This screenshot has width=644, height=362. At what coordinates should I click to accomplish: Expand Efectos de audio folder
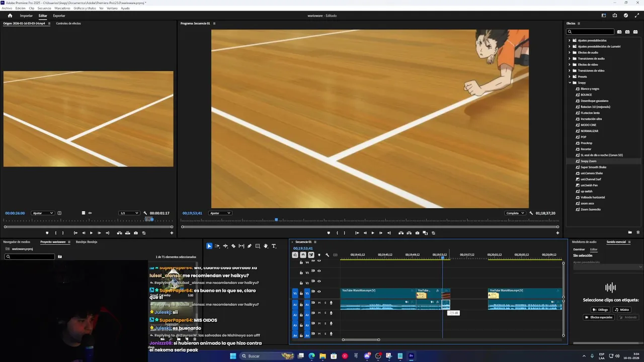click(570, 52)
